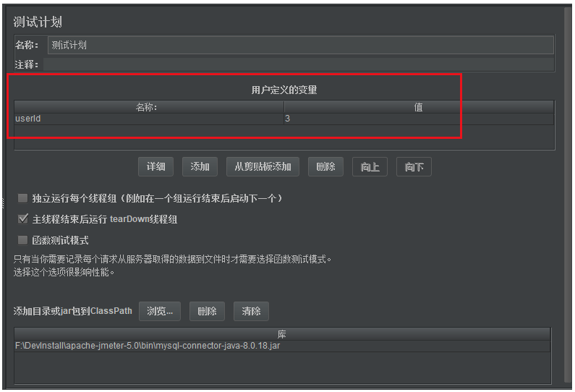Click the 删除 button below the variables table
575x392 pixels.
[x=325, y=167]
